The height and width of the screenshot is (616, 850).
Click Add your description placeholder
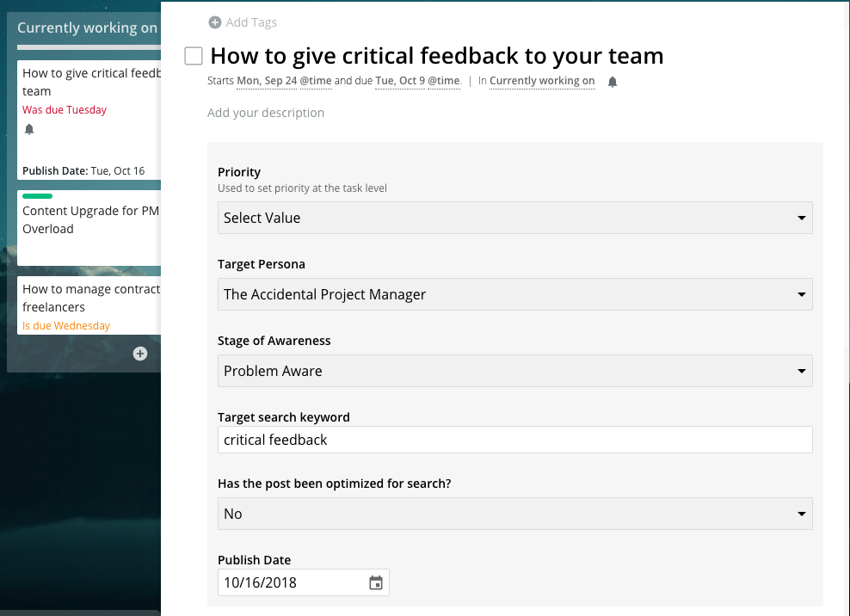pos(266,113)
